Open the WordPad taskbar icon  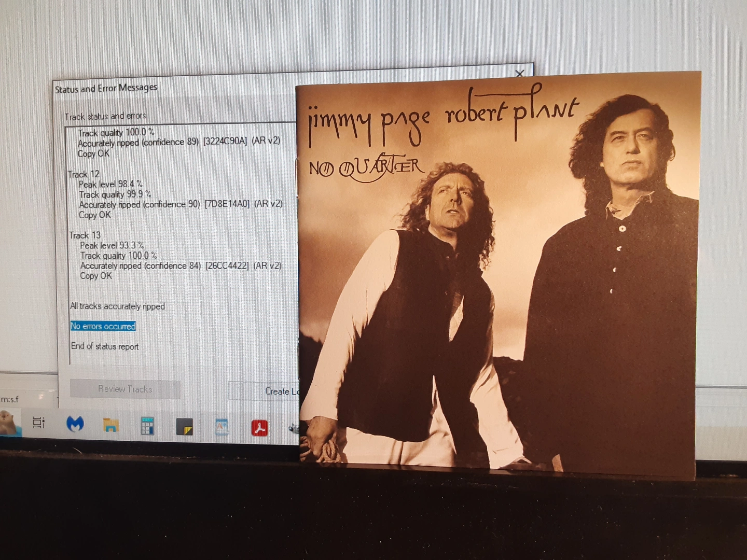222,427
